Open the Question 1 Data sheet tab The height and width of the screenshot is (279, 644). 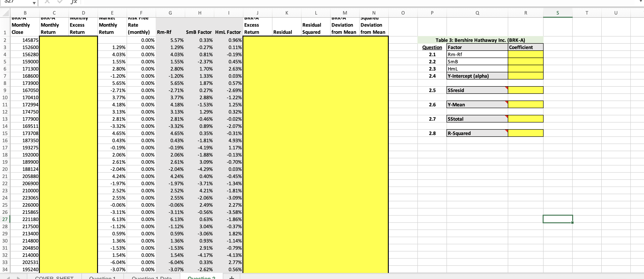tap(151, 277)
